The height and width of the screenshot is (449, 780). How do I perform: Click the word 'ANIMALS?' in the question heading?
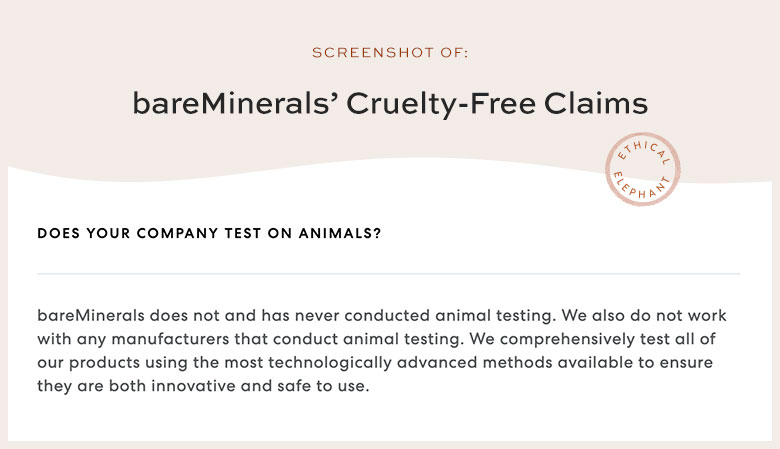click(x=340, y=233)
